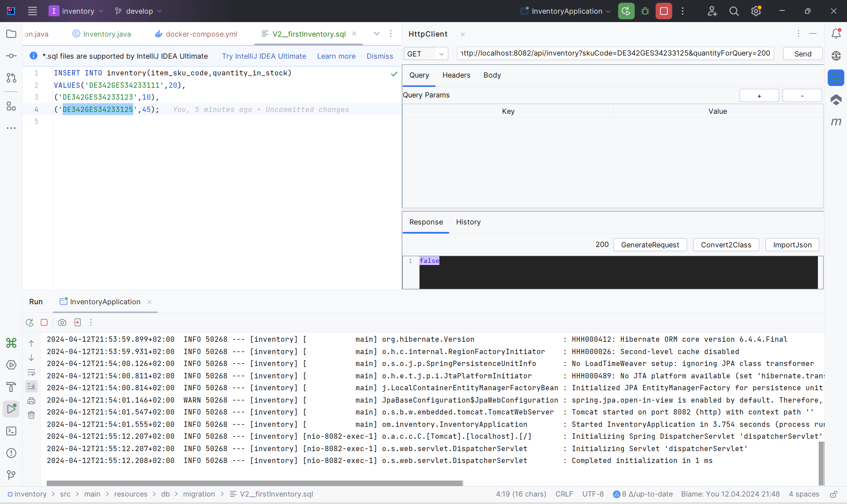Viewport: 847px width, 504px height.
Task: Switch to the Headers tab in HttpClient
Action: click(x=456, y=75)
